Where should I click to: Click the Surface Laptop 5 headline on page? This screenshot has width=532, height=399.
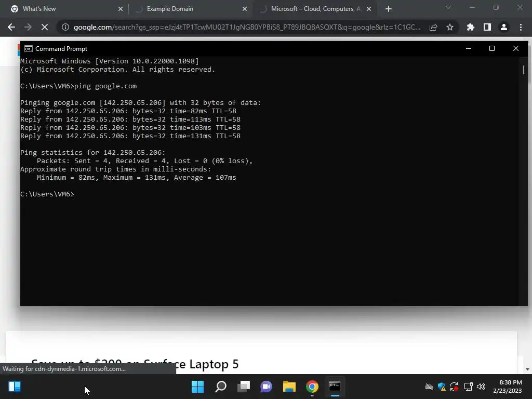click(135, 364)
